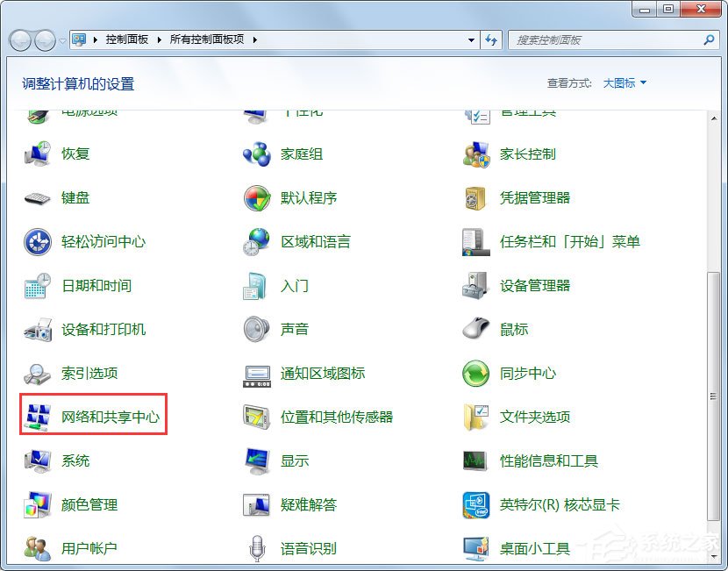Expand the chevron after 所有控制面板项
The height and width of the screenshot is (571, 728).
coord(254,39)
